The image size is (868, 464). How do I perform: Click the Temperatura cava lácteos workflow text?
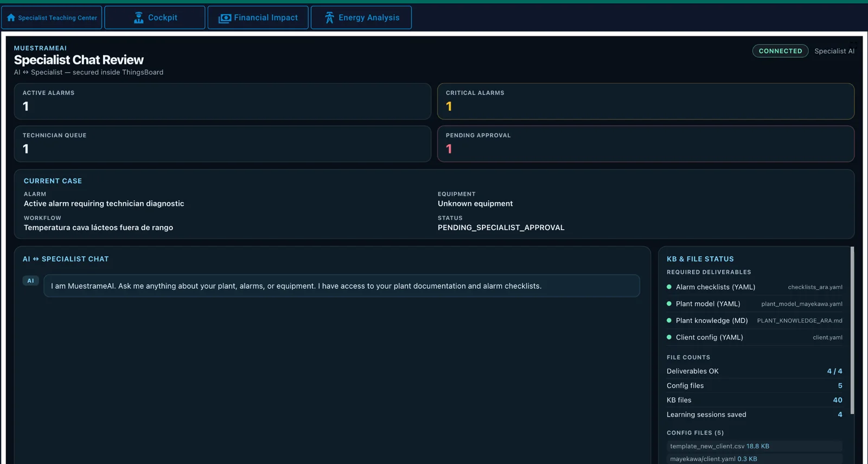pos(98,228)
